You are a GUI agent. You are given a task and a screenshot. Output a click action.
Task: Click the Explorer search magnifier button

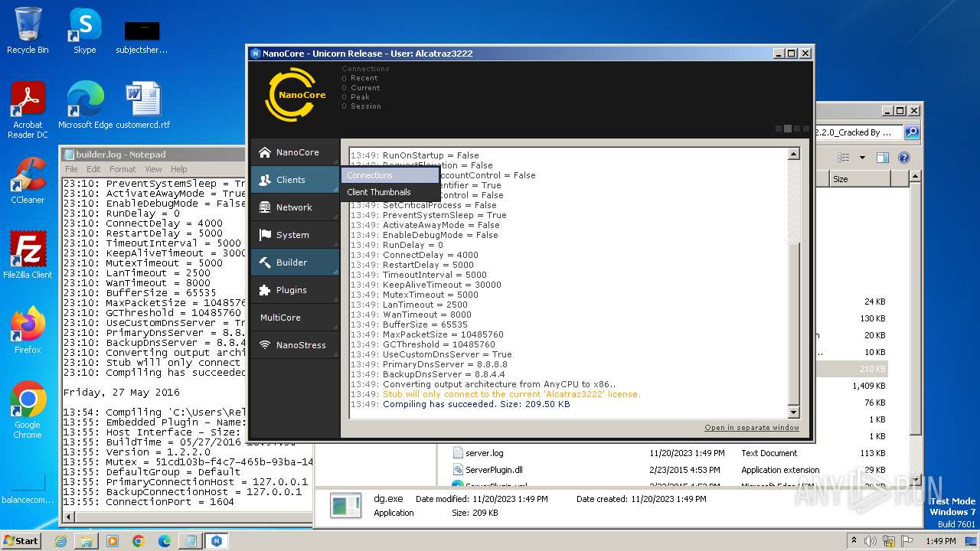pyautogui.click(x=911, y=132)
